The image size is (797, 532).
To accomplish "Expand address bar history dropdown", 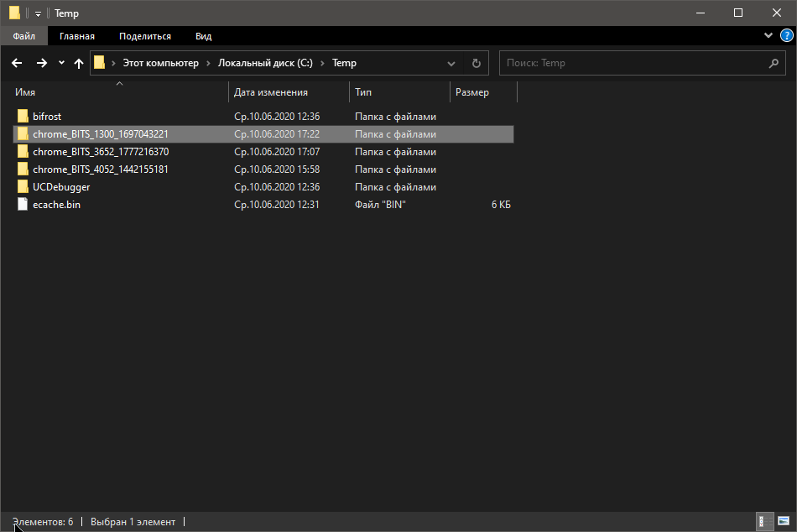I will 451,64.
